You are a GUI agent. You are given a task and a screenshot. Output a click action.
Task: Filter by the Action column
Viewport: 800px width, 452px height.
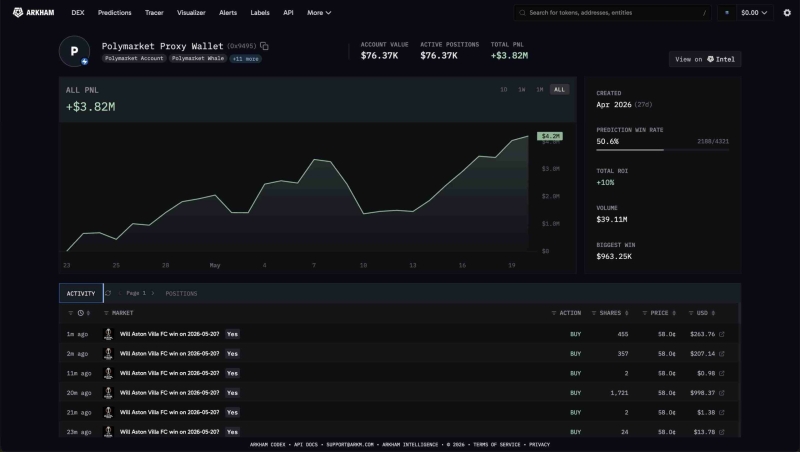[x=554, y=313]
